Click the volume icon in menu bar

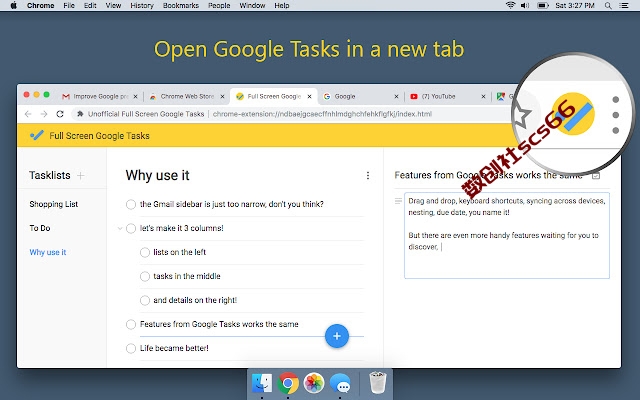click(525, 5)
